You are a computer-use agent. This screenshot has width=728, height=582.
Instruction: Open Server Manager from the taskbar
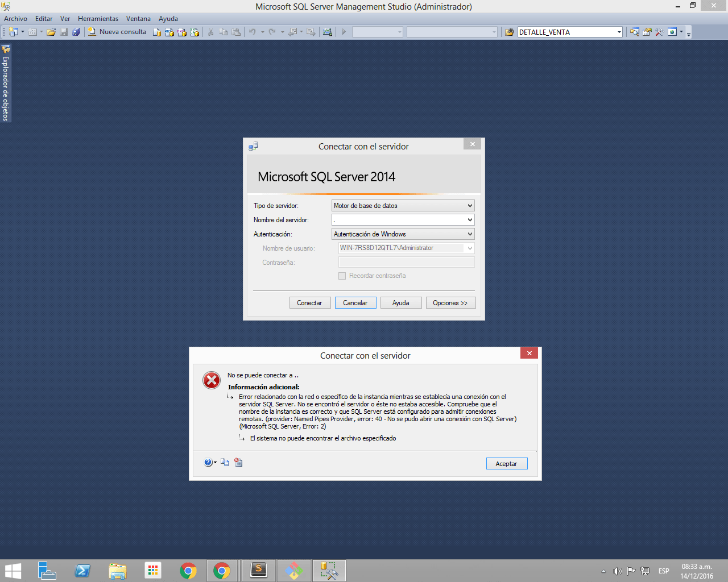[47, 571]
